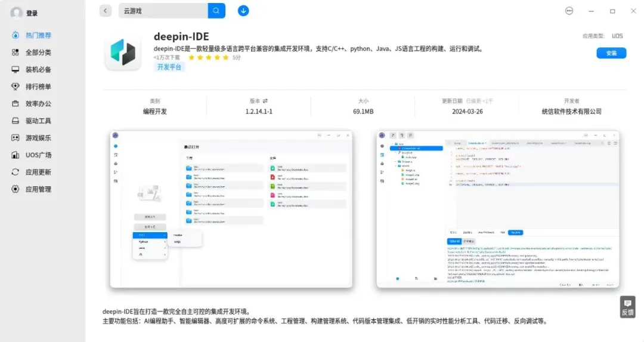Open 驱动工具 section
The height and width of the screenshot is (342, 644).
tap(38, 121)
